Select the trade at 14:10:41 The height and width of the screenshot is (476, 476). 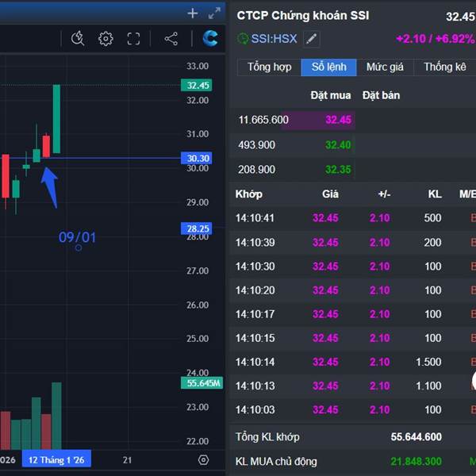pyautogui.click(x=352, y=218)
